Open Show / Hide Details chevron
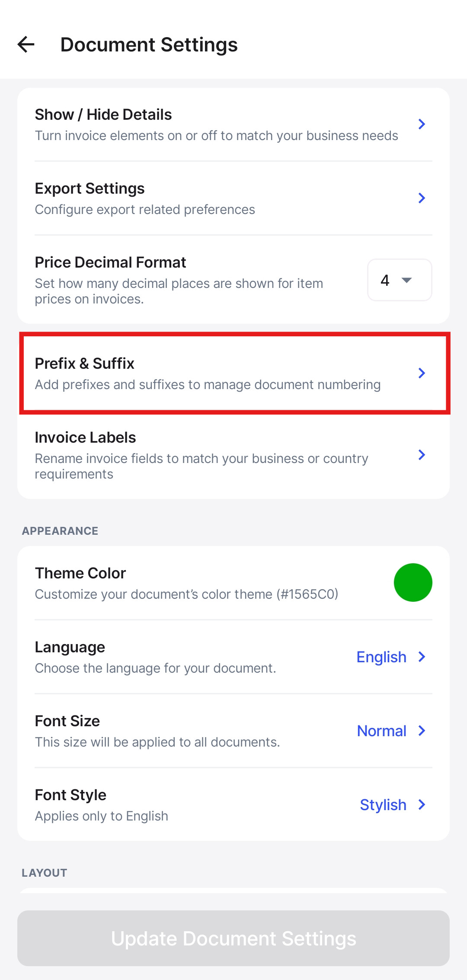467x980 pixels. pos(422,124)
